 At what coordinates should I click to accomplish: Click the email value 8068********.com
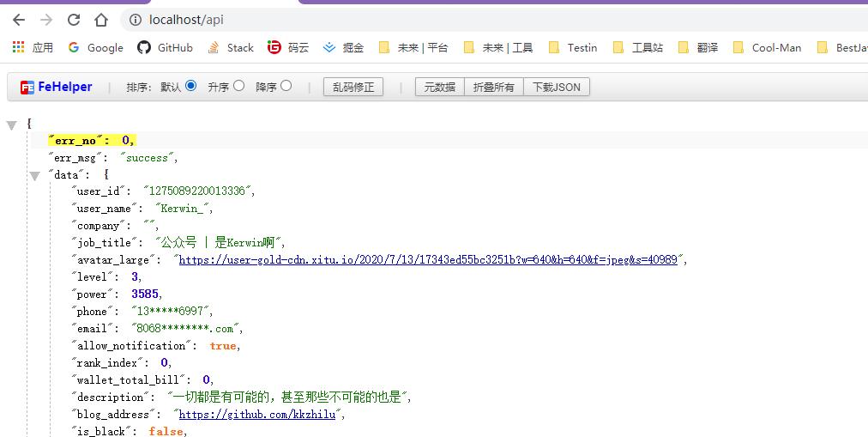tap(185, 328)
